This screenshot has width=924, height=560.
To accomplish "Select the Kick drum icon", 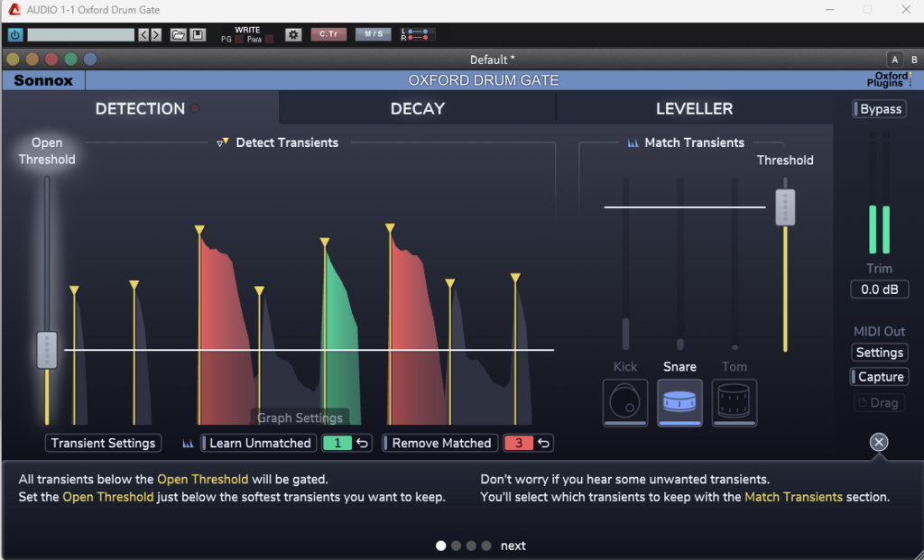I will point(625,403).
